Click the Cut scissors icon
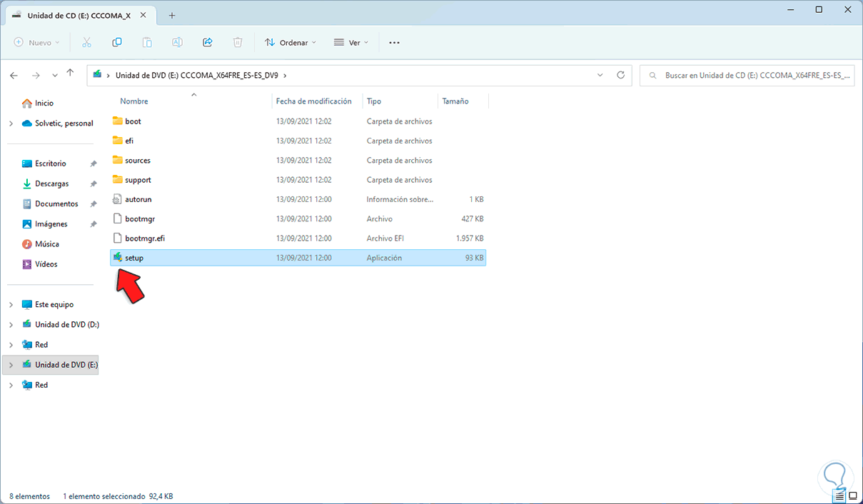This screenshot has width=863, height=504. pyautogui.click(x=86, y=43)
